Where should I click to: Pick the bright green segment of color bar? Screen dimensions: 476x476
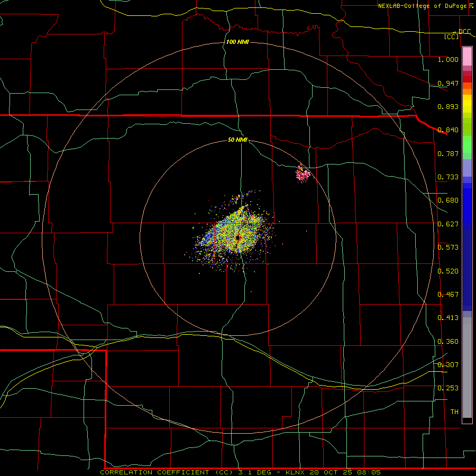point(467,144)
